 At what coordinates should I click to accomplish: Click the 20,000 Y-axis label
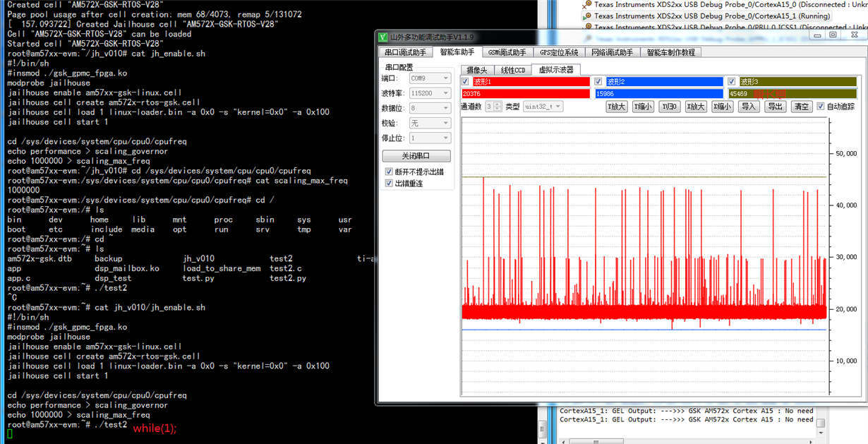click(845, 309)
